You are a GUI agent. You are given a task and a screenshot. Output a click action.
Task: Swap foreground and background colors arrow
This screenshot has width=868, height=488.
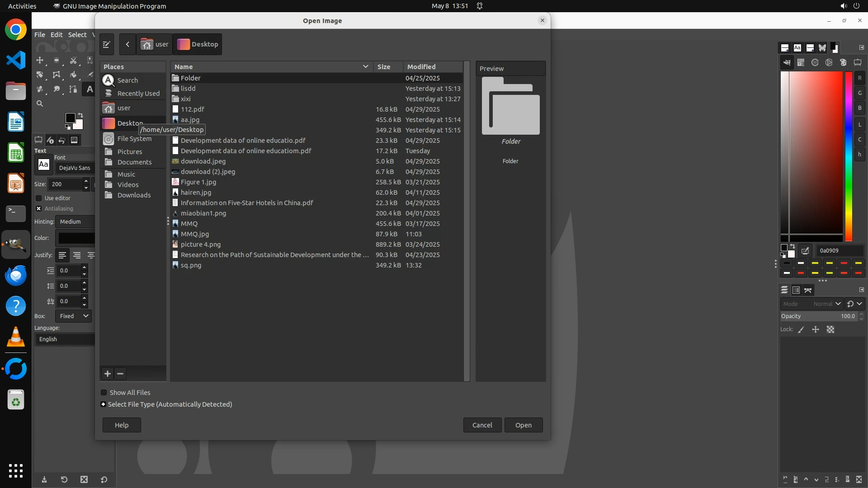pos(80,115)
